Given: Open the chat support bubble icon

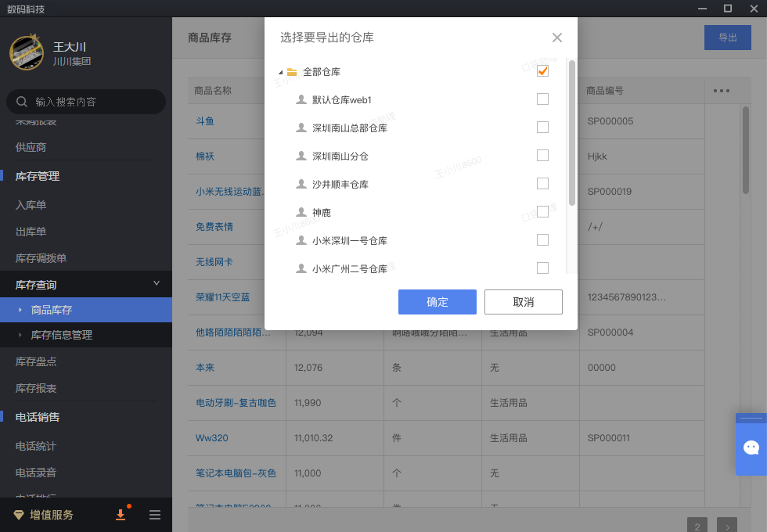Looking at the screenshot, I should pos(751,448).
